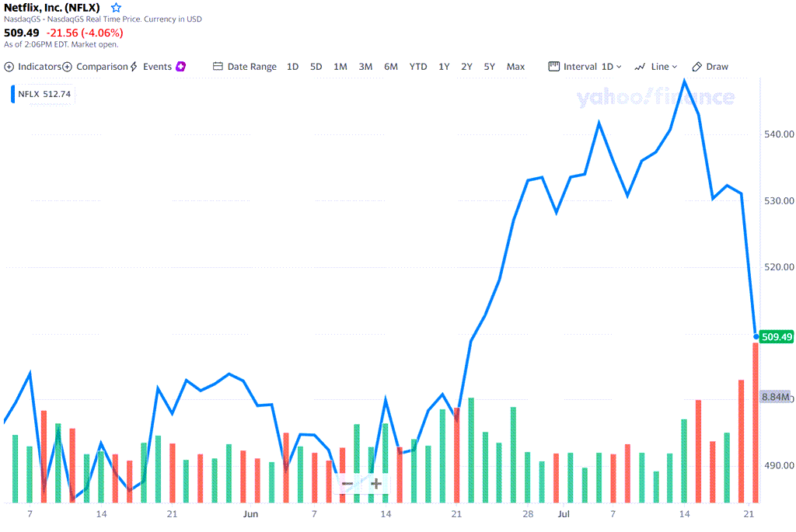Viewport: 796px width, 532px height.
Task: Select the 5D time range
Action: tap(316, 67)
